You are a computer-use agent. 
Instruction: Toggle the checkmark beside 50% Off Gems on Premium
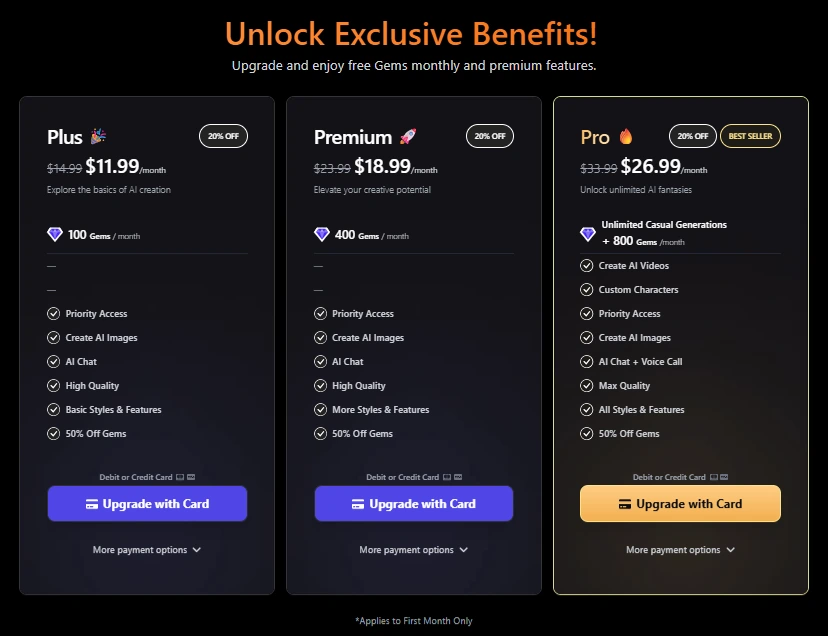click(x=320, y=433)
